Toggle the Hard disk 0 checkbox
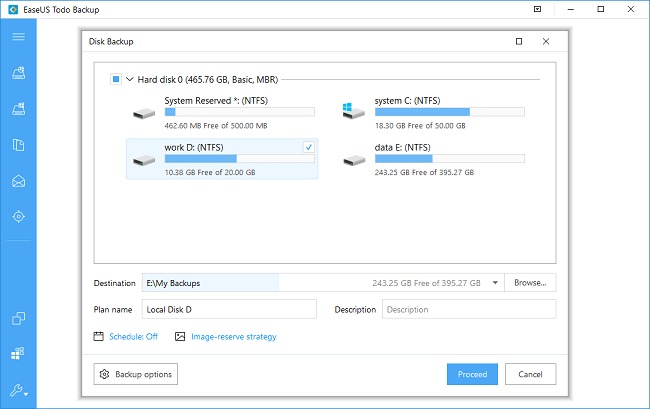 click(116, 78)
